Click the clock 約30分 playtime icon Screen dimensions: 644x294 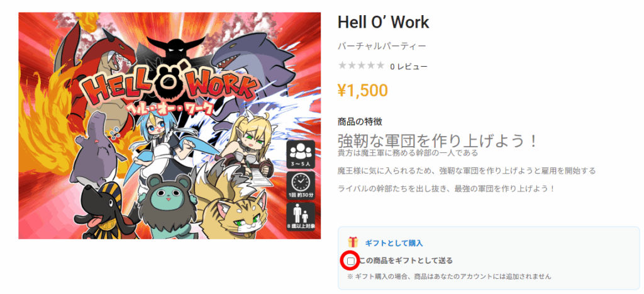coord(301,186)
